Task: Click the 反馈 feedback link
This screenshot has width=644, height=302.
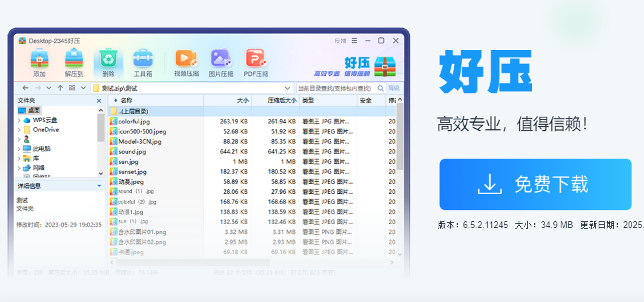Action: [x=340, y=41]
